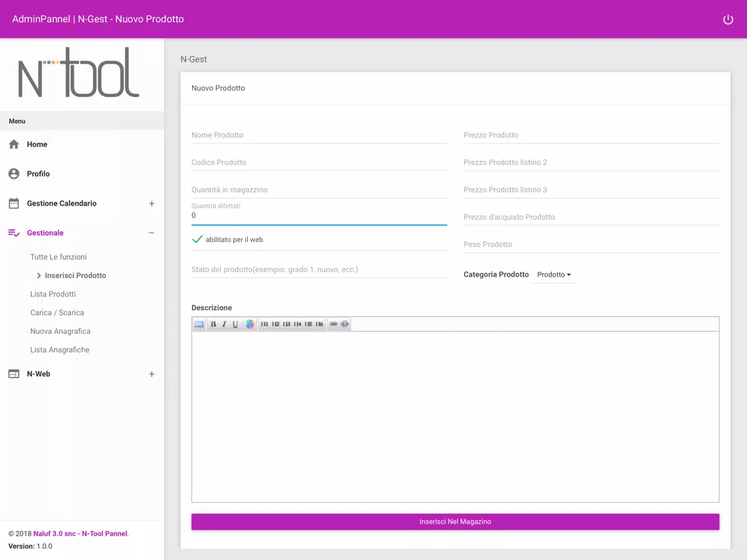The height and width of the screenshot is (560, 747).
Task: Apply the H1 heading style
Action: pyautogui.click(x=264, y=324)
